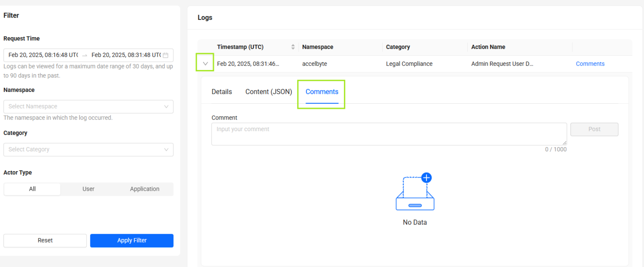Click the Comments link in log row

tap(590, 64)
